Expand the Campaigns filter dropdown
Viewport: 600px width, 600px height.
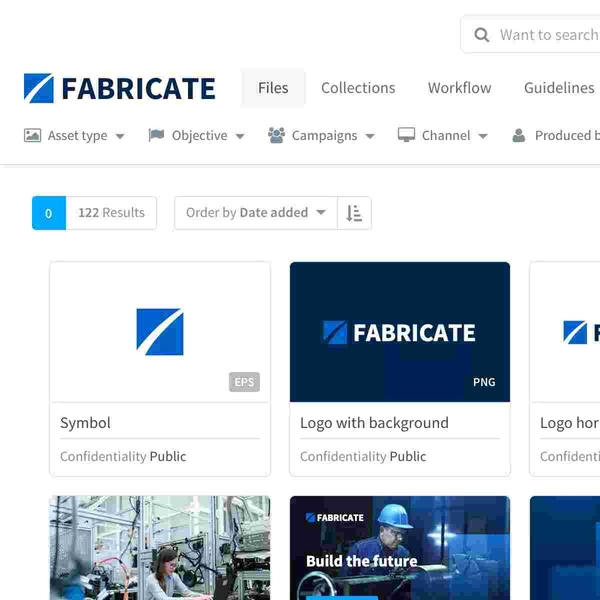pyautogui.click(x=321, y=135)
